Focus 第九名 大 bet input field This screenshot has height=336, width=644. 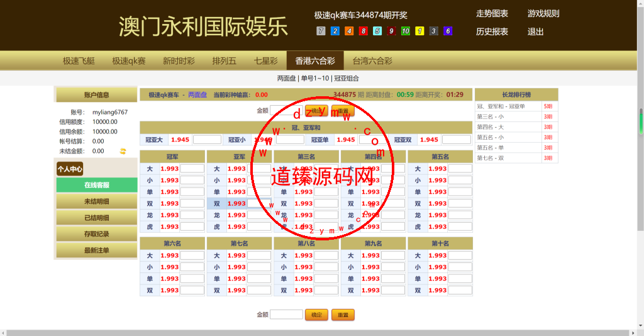[x=393, y=255]
